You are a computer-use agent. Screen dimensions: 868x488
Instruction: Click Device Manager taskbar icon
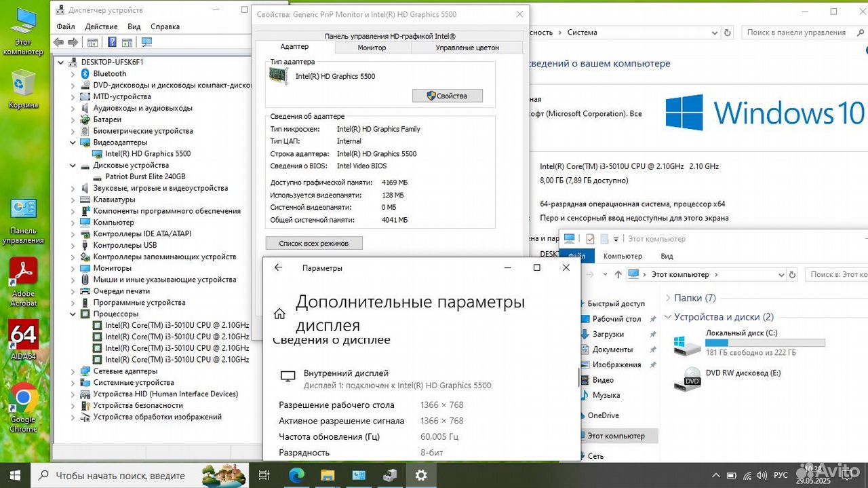[389, 475]
